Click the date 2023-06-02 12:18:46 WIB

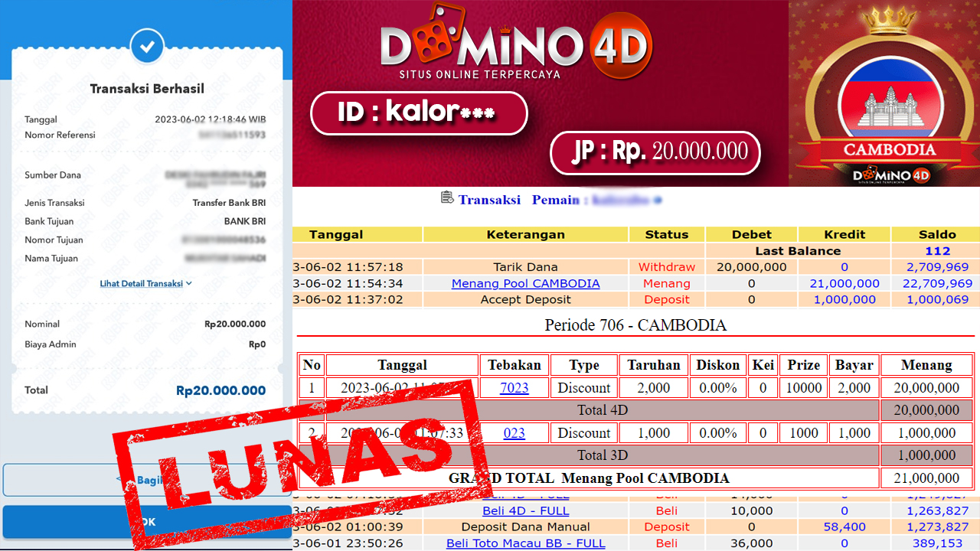click(x=211, y=119)
